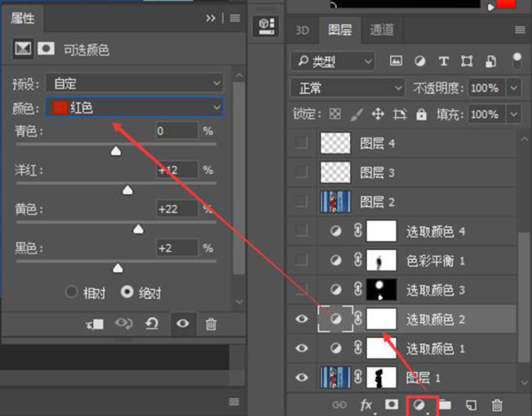Click the view previous state icon
This screenshot has width=532, height=416.
click(x=124, y=324)
